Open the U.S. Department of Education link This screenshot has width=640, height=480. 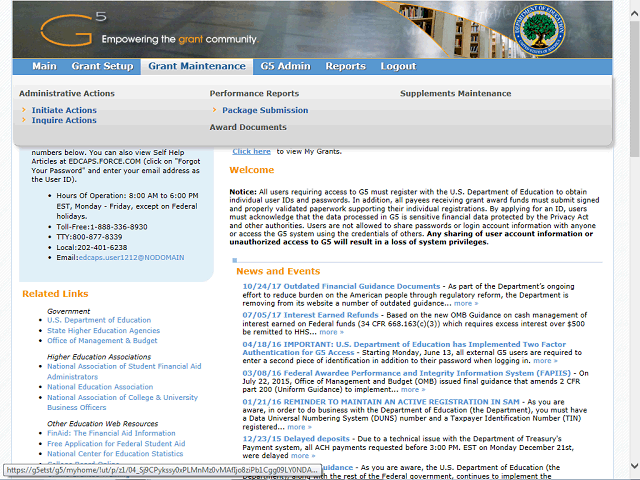click(x=99, y=320)
